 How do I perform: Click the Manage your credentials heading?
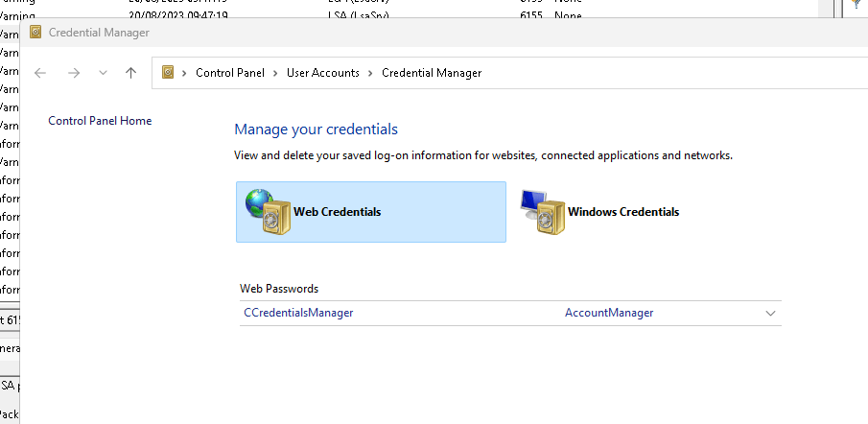[317, 130]
